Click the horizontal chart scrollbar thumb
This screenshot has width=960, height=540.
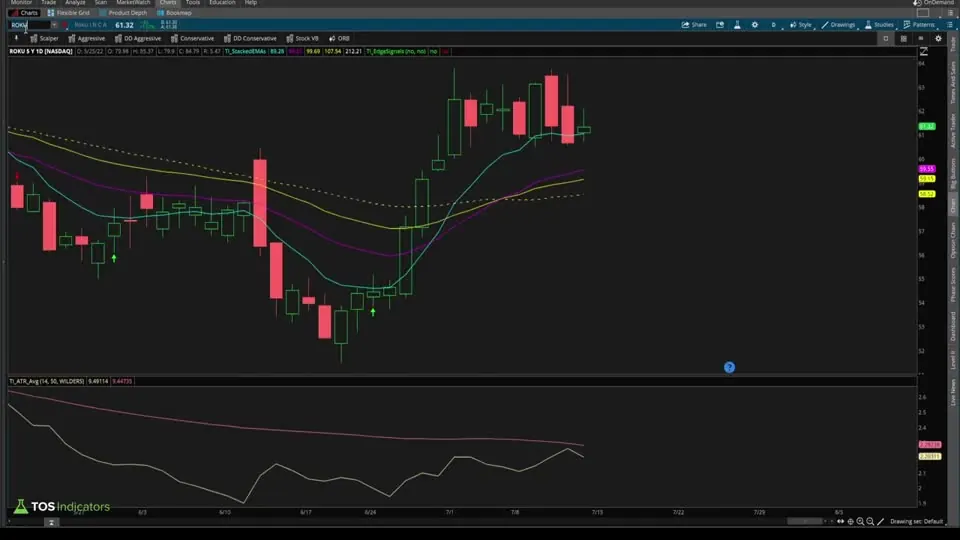pos(804,522)
